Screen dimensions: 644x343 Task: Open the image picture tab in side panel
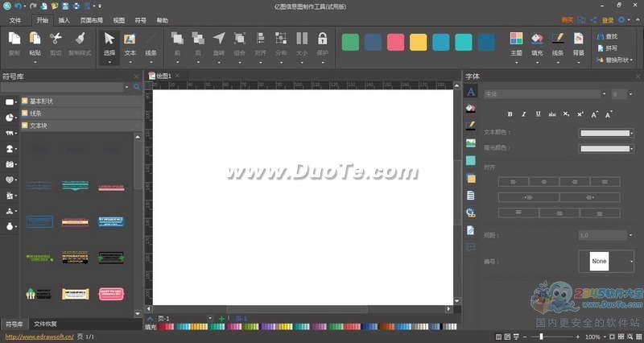click(x=471, y=143)
